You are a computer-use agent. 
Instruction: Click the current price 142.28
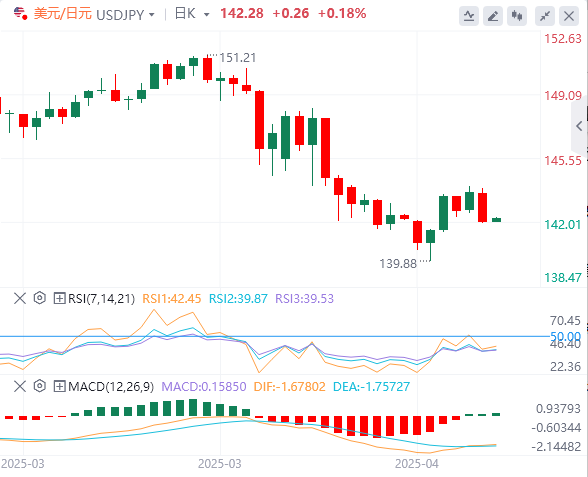click(x=242, y=14)
